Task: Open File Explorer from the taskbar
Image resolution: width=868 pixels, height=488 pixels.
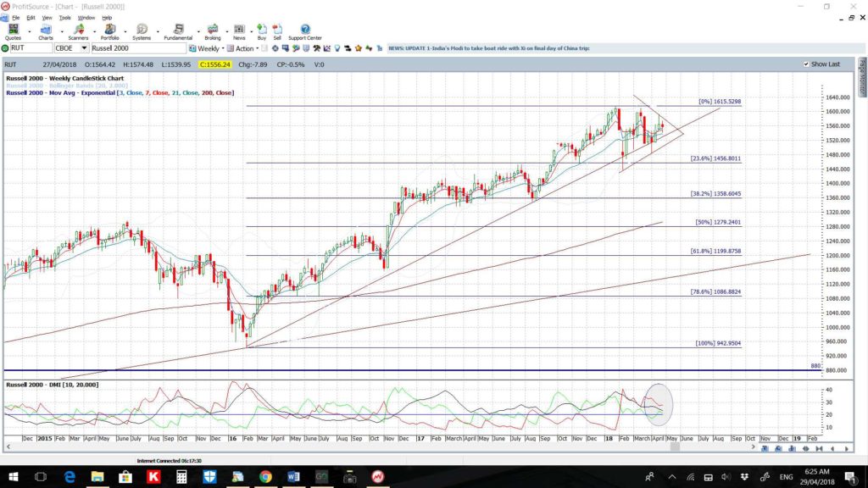Action: [97, 477]
